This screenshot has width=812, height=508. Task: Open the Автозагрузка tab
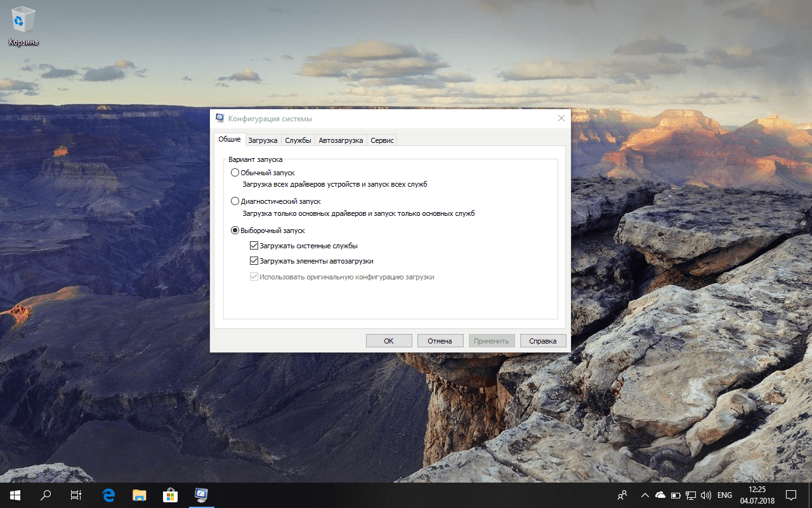click(341, 140)
